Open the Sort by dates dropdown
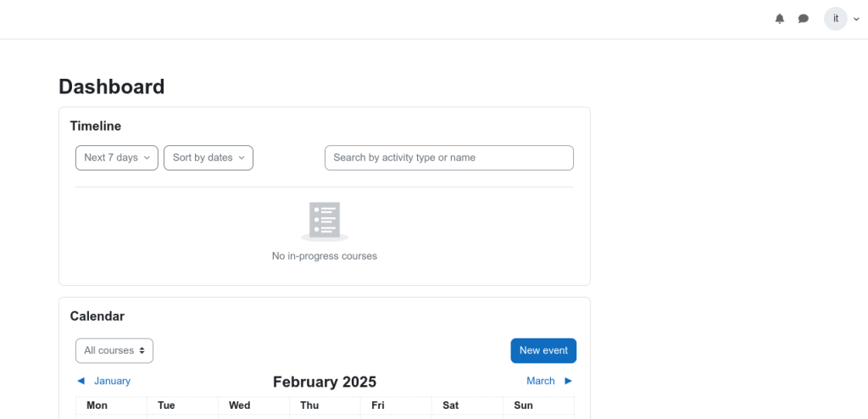Viewport: 868px width, 419px height. point(209,158)
